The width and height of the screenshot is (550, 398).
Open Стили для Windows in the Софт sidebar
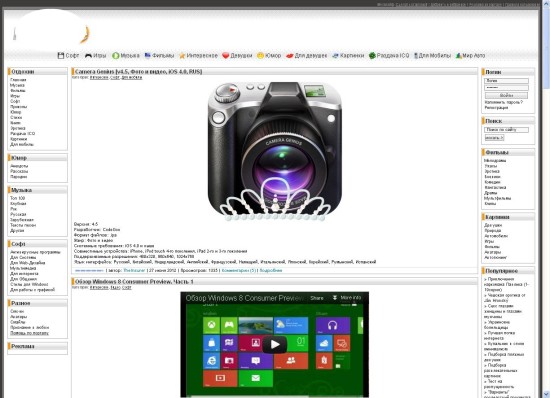tap(29, 284)
